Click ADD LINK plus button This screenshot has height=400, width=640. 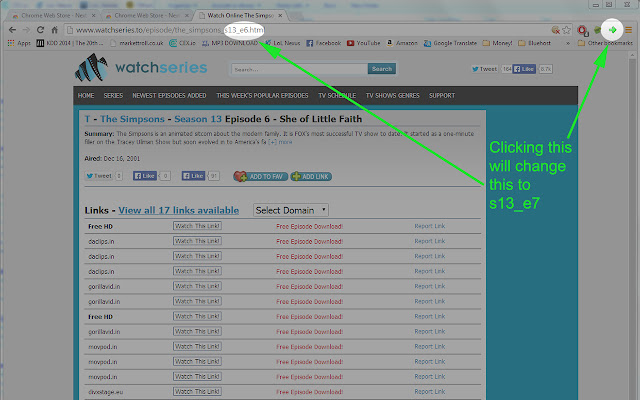point(311,176)
